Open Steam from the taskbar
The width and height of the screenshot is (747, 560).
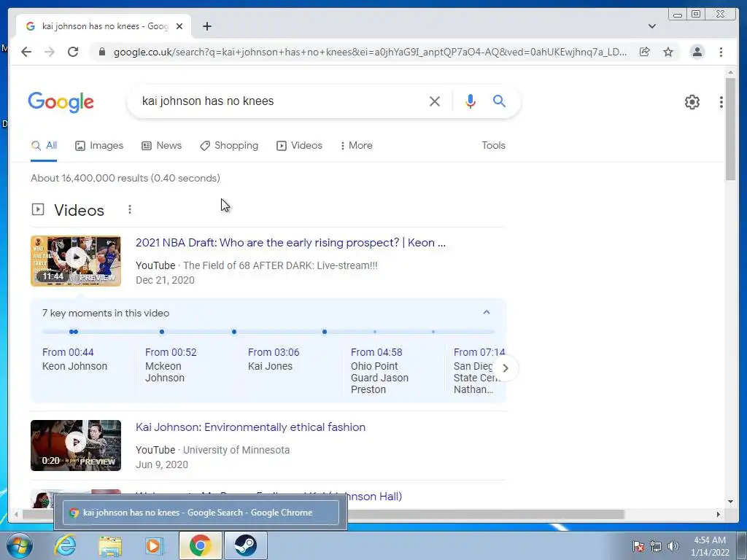[x=245, y=545]
